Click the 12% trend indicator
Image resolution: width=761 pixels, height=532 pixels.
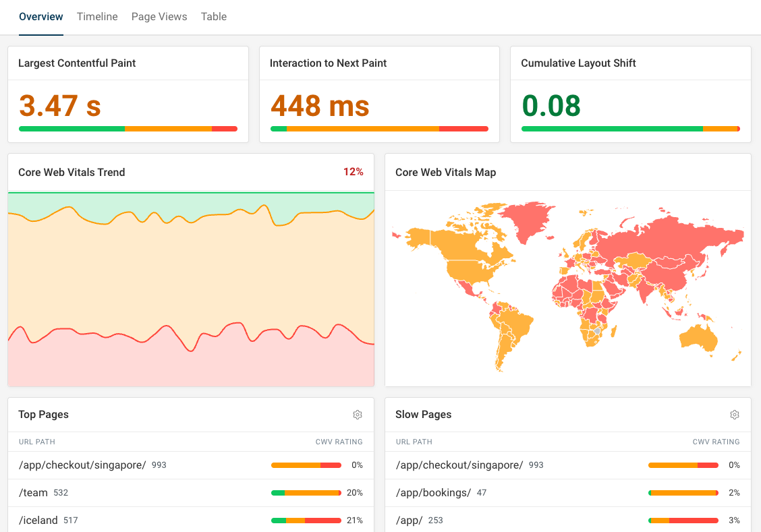coord(354,172)
